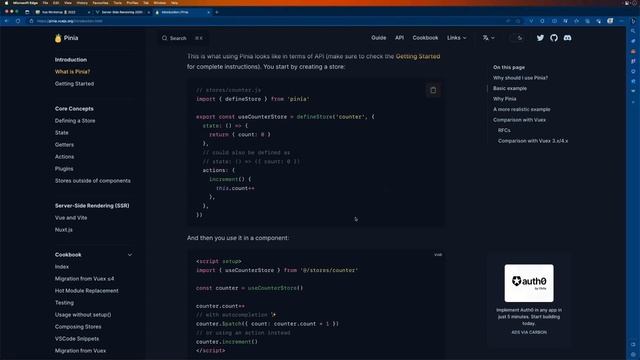Screen dimensions: 640x360
Task: Toggle the dark mode appearance switch
Action: (x=518, y=38)
